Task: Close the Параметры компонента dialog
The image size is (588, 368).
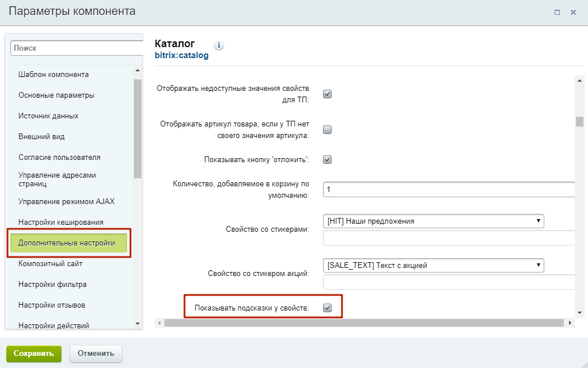Action: coord(573,12)
